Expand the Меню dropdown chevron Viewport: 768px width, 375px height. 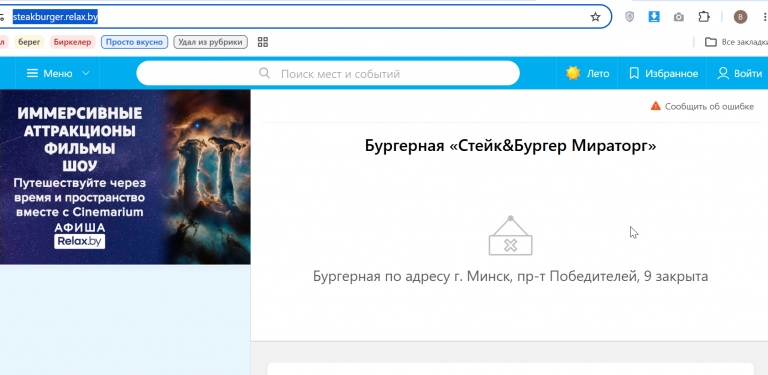85,73
